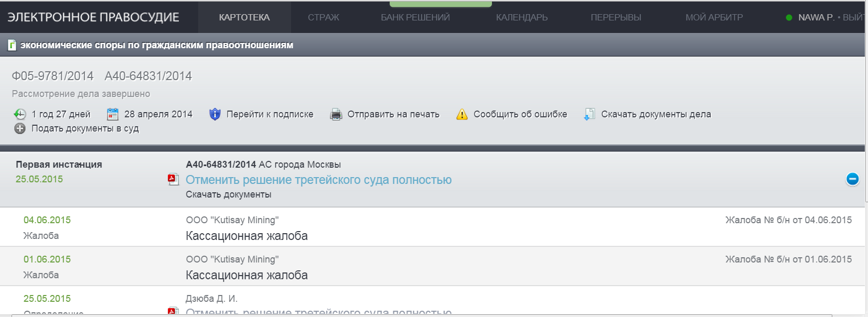This screenshot has height=317, width=868.
Task: Go to the МОЙ АРБИТР tab
Action: point(714,17)
